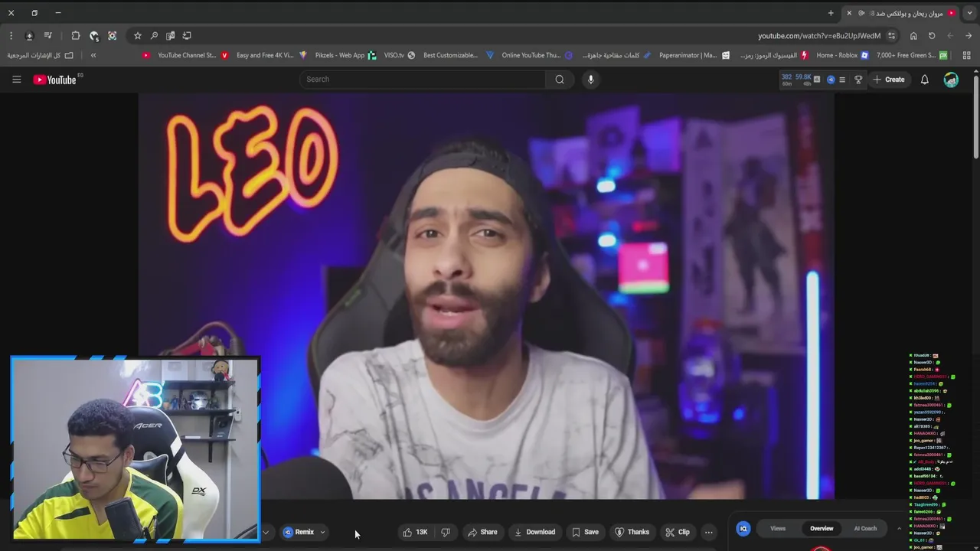Play or pause the video player
Screen dimensions: 980x551
point(486,296)
